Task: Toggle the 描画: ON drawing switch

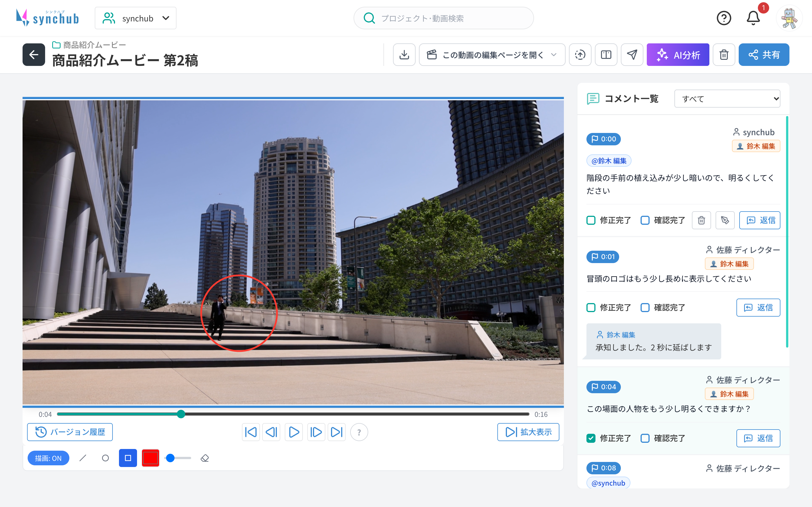Action: 48,458
